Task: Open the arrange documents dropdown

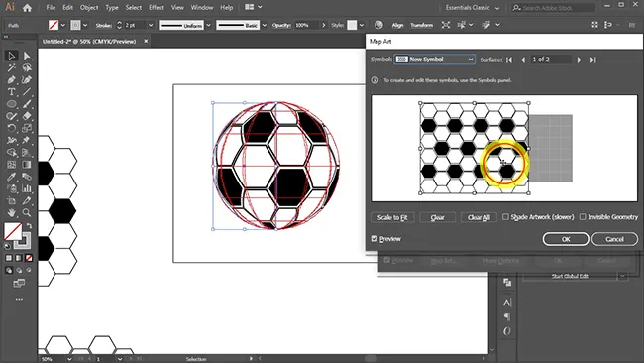Action: pyautogui.click(x=254, y=7)
